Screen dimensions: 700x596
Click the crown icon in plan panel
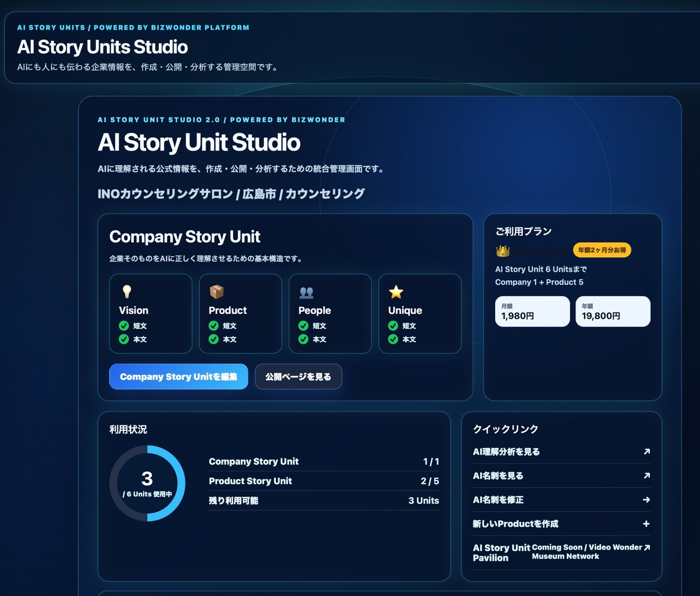pyautogui.click(x=503, y=251)
